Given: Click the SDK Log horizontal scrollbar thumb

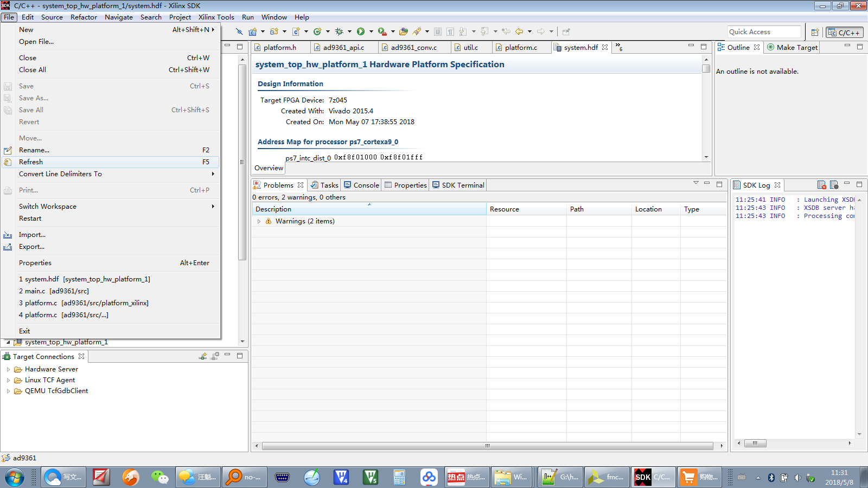Looking at the screenshot, I should (755, 443).
